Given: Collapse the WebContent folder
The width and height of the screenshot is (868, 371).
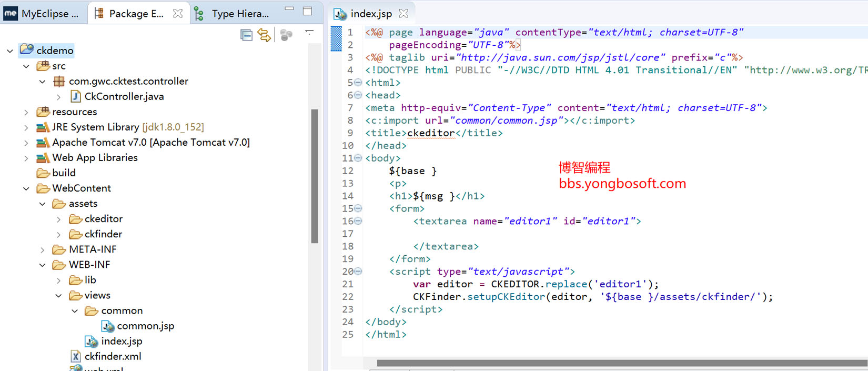Looking at the screenshot, I should tap(26, 188).
